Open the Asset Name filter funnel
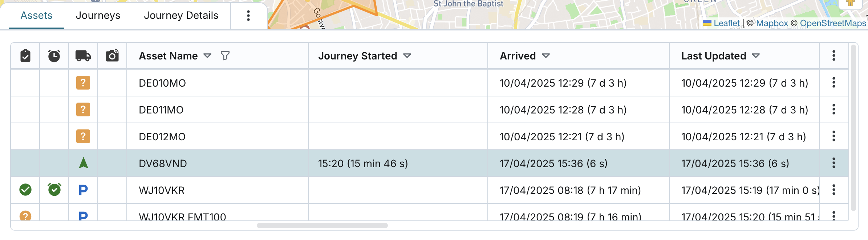This screenshot has height=240, width=868. tap(225, 56)
